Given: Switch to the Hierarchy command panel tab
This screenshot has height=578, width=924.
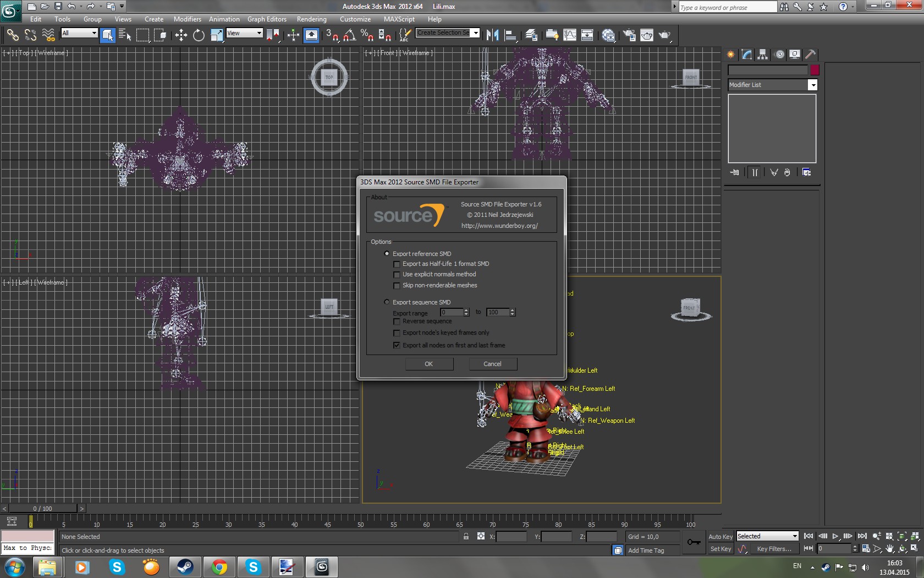Looking at the screenshot, I should pos(762,54).
